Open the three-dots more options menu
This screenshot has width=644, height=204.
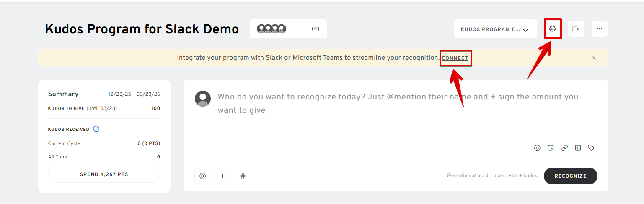coord(599,29)
